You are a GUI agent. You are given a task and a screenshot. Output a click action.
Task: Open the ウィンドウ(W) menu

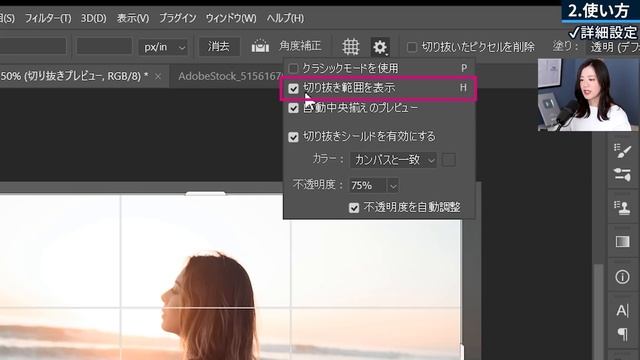(x=231, y=18)
